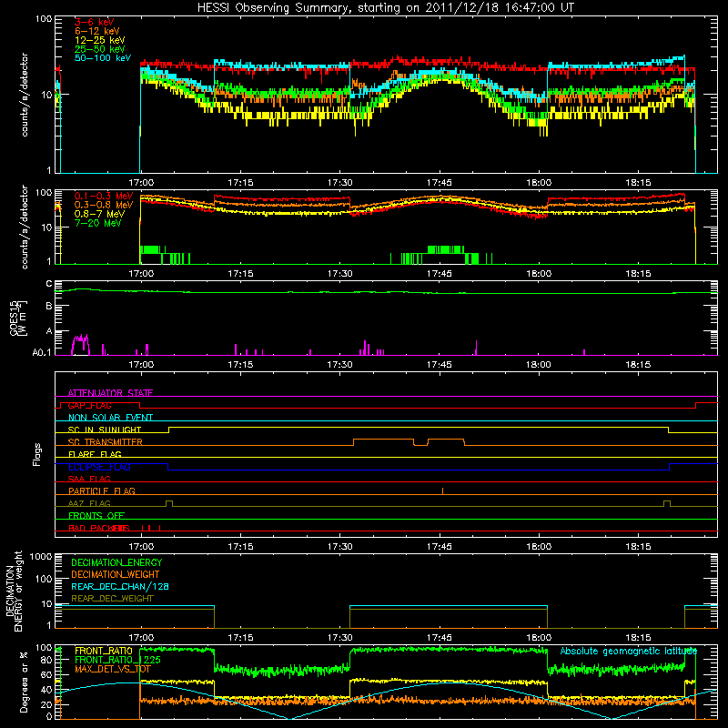Select the 6-12 keV legend label
728x728 pixels.
(x=97, y=31)
